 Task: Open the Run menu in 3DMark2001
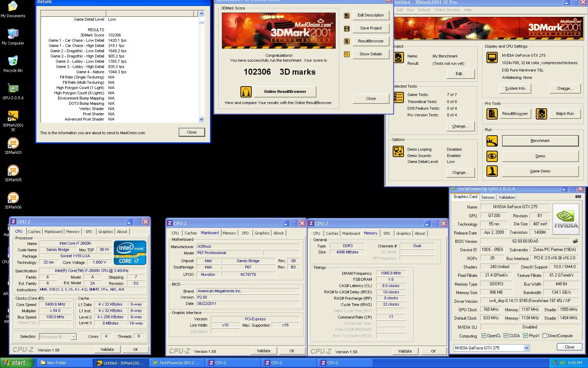coord(410,10)
